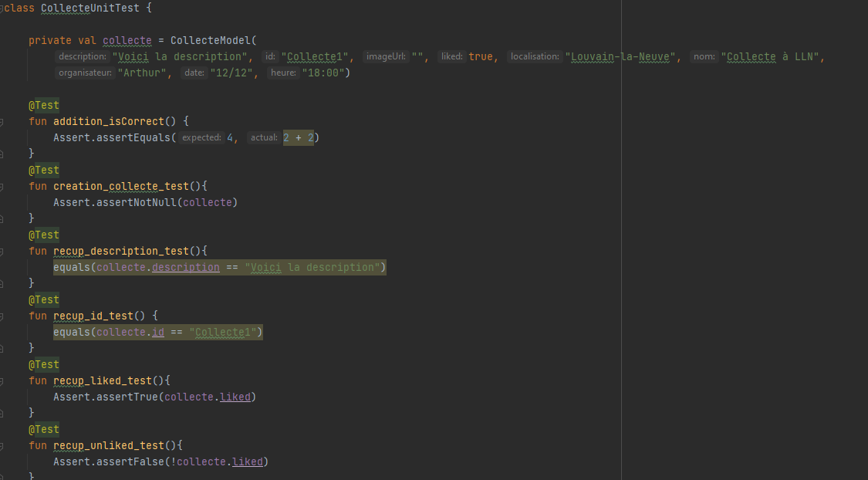868x480 pixels.
Task: Click the liked property inside assertFalse
Action: 248,461
